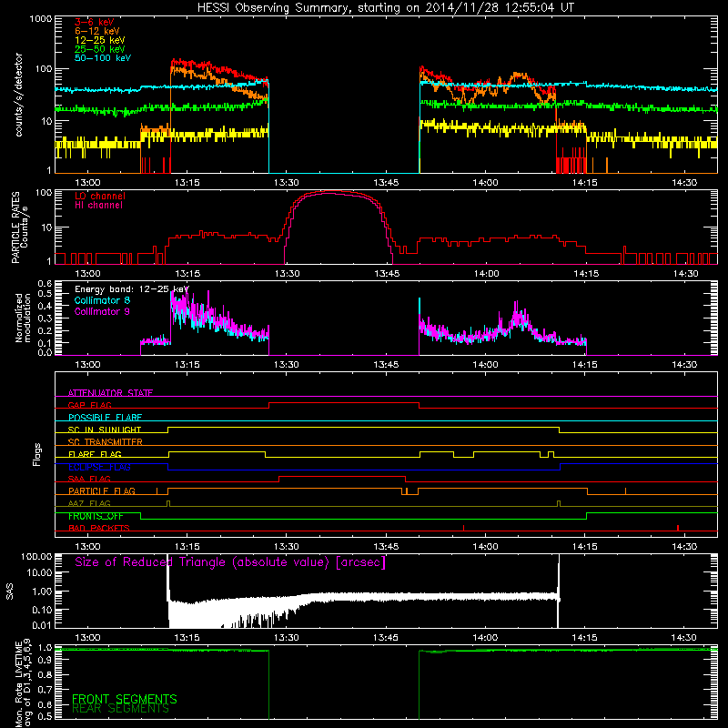
Task: Click the Energy band: 12-25 keV label
Action: point(132,289)
